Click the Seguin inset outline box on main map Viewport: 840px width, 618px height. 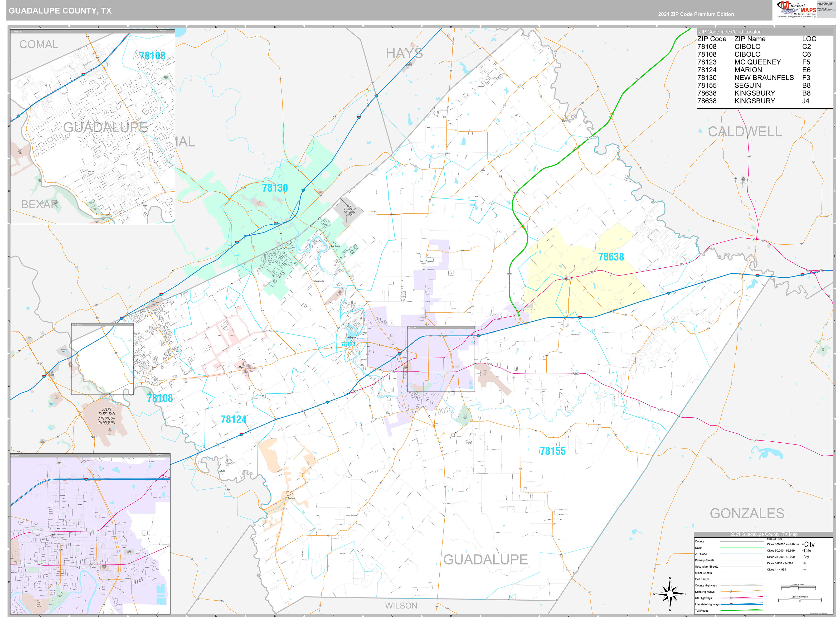click(441, 359)
